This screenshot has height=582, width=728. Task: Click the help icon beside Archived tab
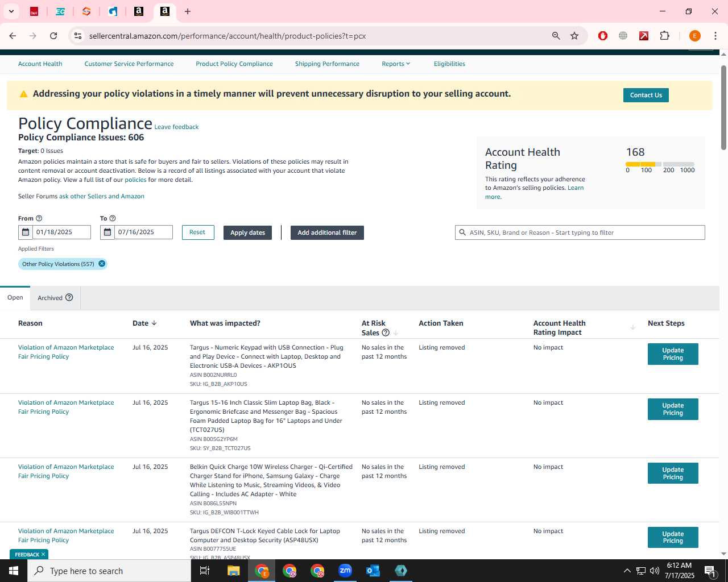tap(69, 297)
